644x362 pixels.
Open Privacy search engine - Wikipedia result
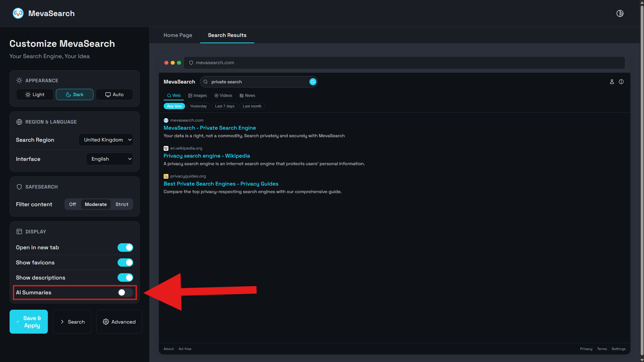207,156
